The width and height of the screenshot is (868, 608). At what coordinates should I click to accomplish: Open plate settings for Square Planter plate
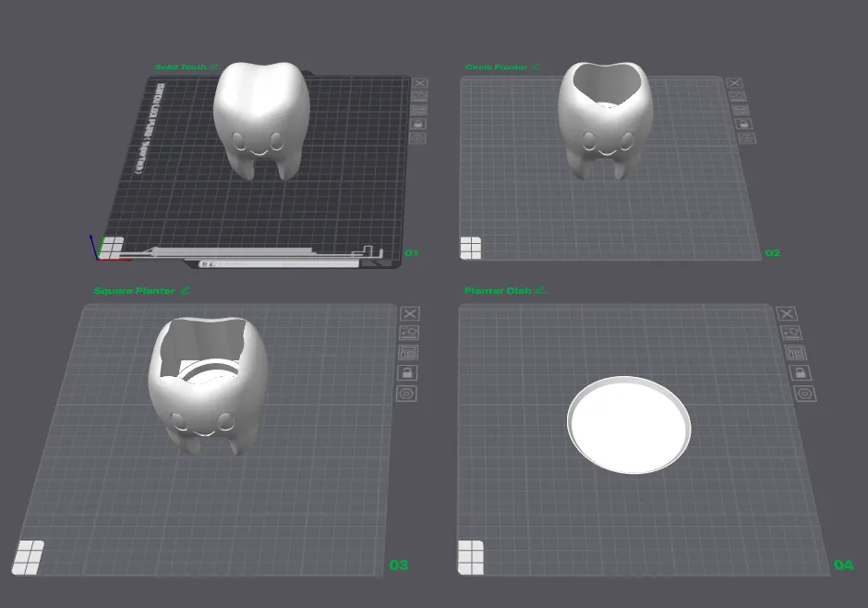pyautogui.click(x=406, y=395)
